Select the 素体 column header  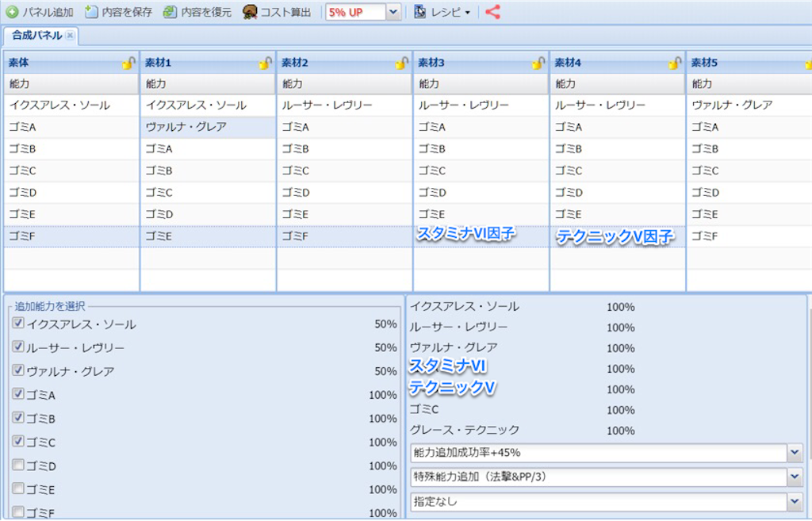pyautogui.click(x=71, y=63)
